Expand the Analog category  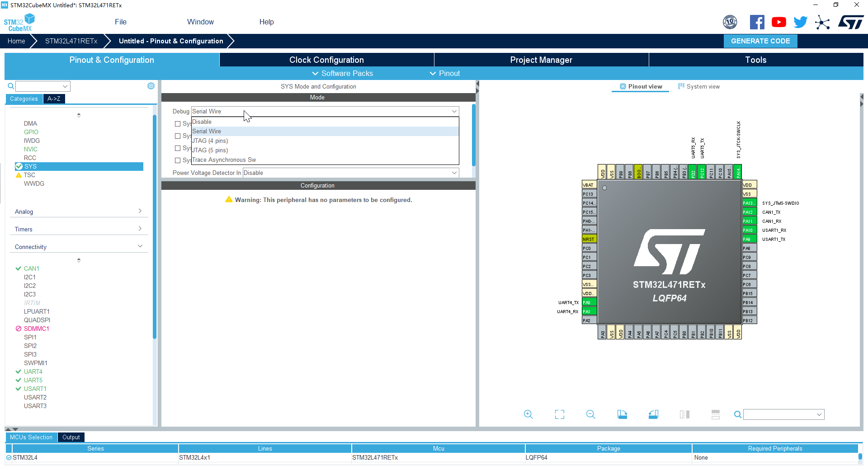click(x=79, y=211)
